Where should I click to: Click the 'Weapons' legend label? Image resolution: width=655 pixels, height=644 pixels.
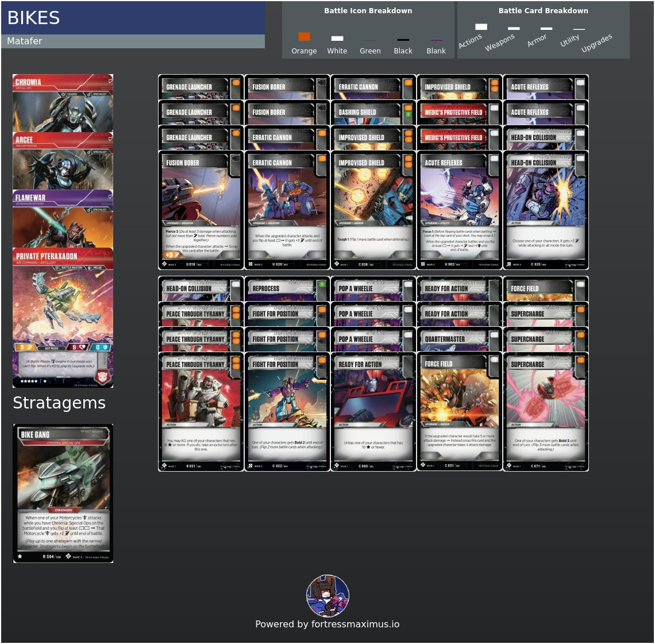(x=500, y=43)
